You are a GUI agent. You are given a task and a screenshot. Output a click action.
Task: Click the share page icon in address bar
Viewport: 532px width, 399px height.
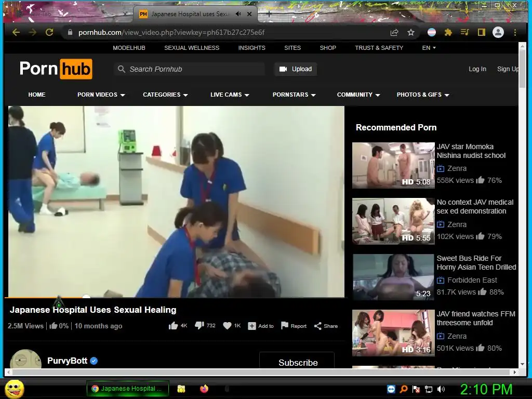click(394, 32)
